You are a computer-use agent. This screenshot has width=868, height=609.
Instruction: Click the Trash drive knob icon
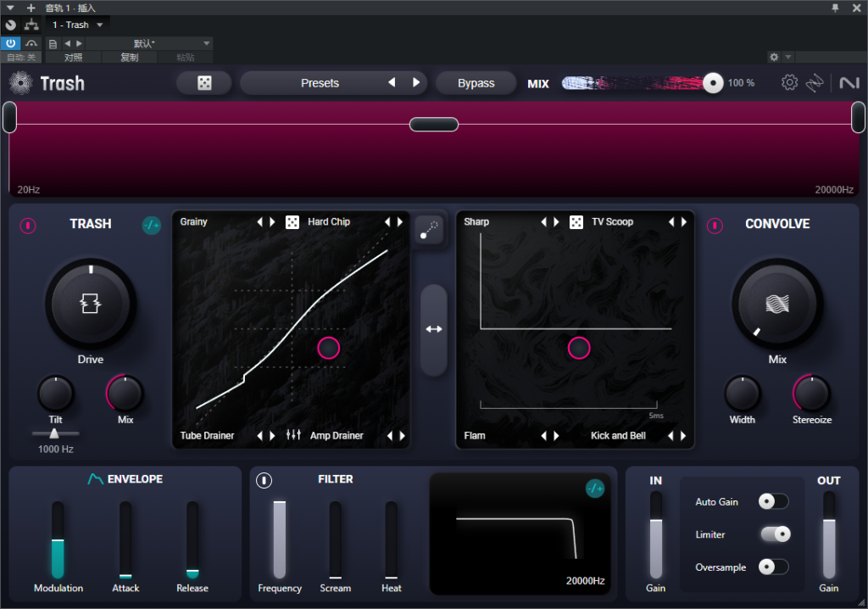(90, 303)
